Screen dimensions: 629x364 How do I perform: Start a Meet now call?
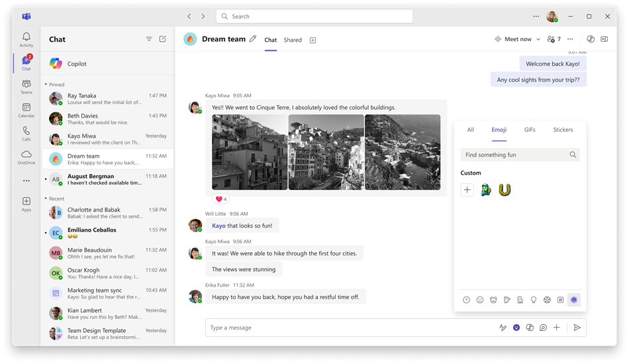click(x=514, y=39)
